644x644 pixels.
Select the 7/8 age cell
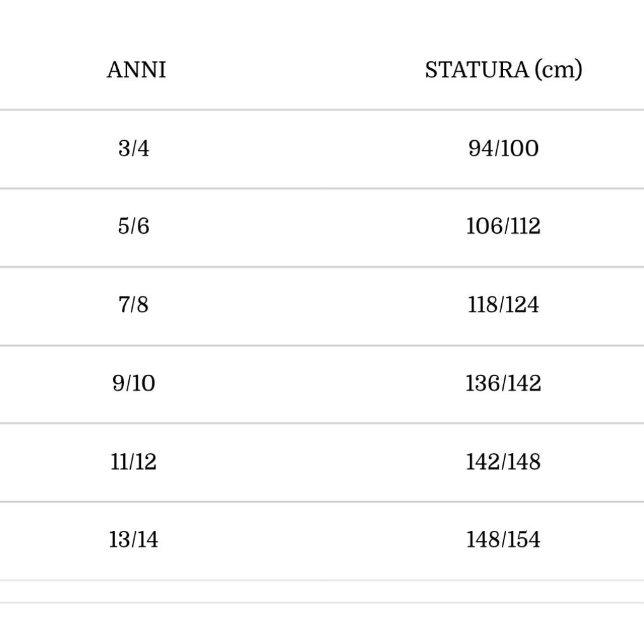tap(133, 305)
